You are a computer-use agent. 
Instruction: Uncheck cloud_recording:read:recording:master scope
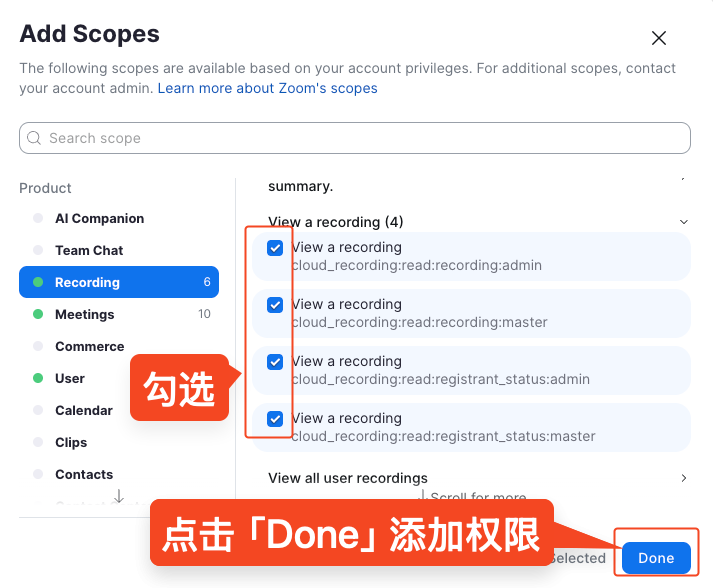pos(275,305)
